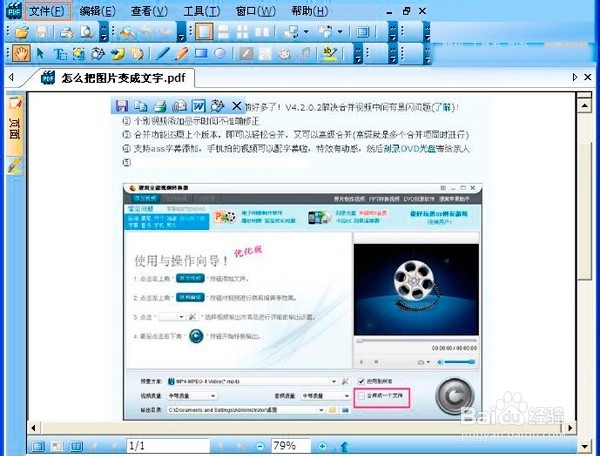Select the orange pencil drawing tool
The image size is (600, 456).
tap(181, 54)
